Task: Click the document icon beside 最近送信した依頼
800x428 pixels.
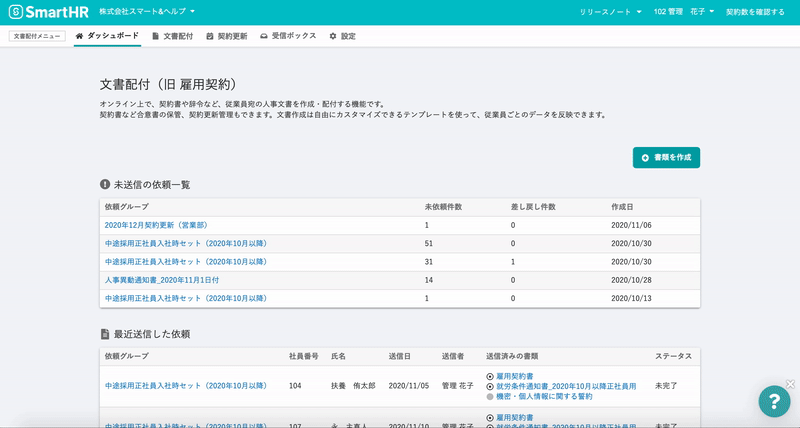Action: [105, 334]
